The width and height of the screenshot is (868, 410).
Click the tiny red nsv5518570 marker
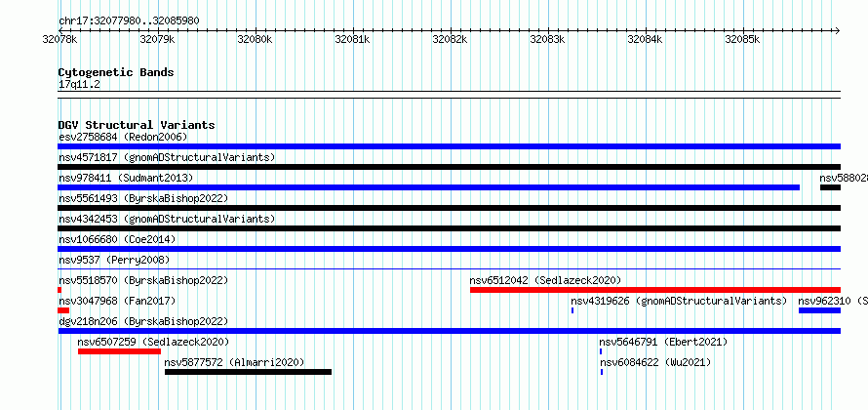[x=59, y=290]
